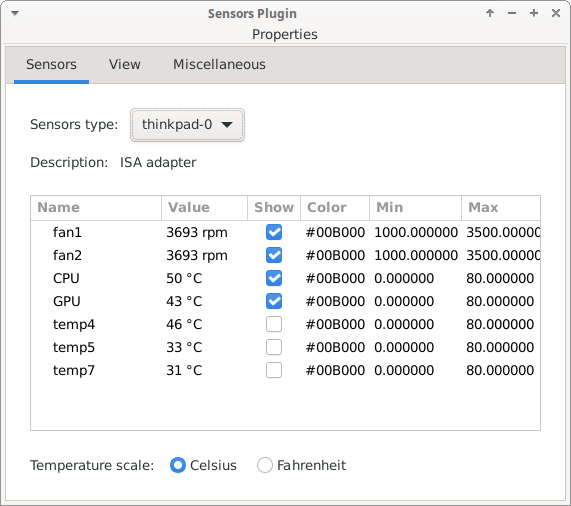571x506 pixels.
Task: Click the CPU value 50 °C
Action: 184,278
